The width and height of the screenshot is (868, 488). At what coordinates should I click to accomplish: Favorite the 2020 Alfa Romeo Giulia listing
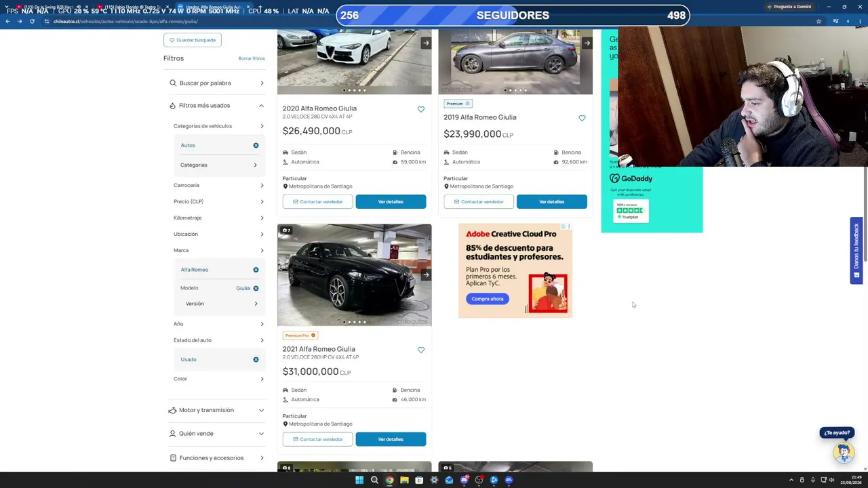(x=421, y=109)
